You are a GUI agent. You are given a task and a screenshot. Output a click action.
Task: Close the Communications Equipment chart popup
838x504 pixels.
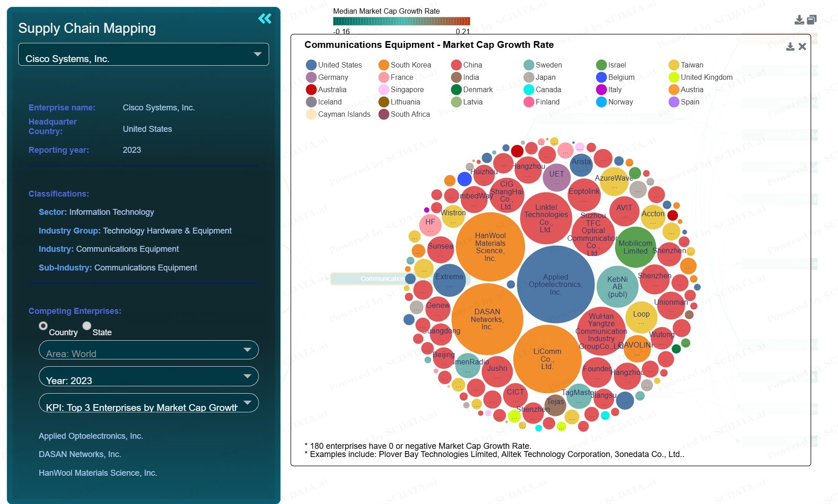(802, 47)
